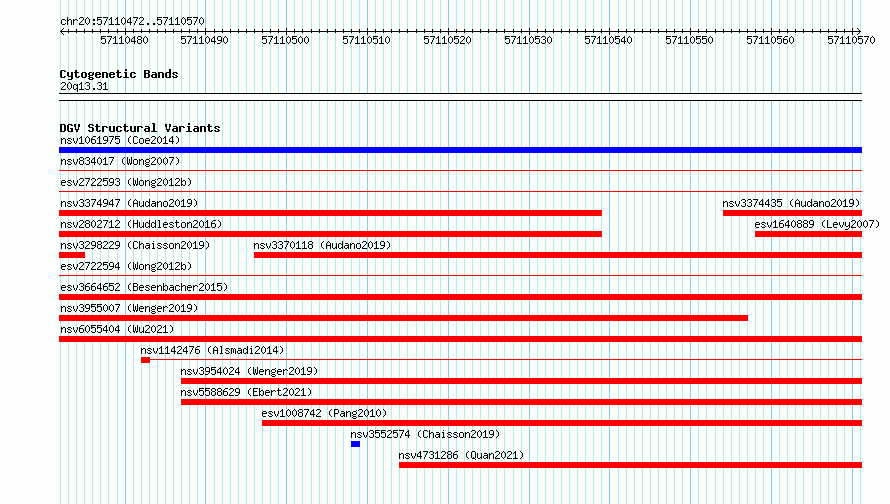
Task: Click ruler position 57110500
Action: (x=286, y=40)
